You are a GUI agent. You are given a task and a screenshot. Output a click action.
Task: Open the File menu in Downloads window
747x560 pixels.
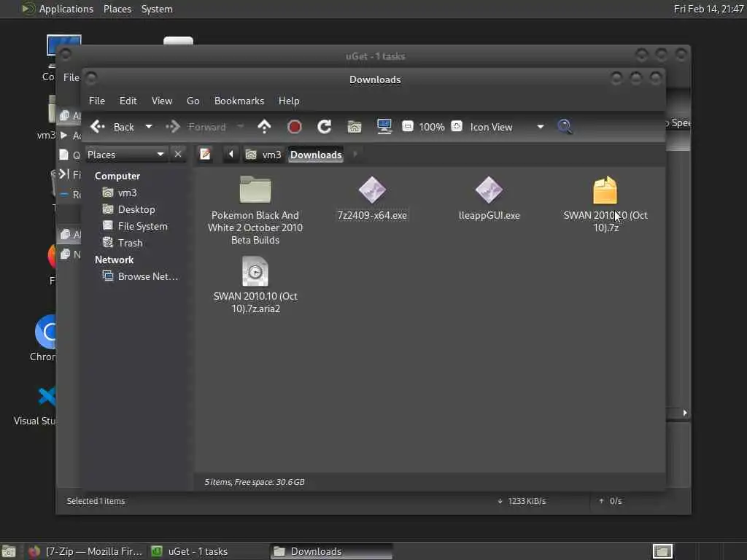(97, 101)
